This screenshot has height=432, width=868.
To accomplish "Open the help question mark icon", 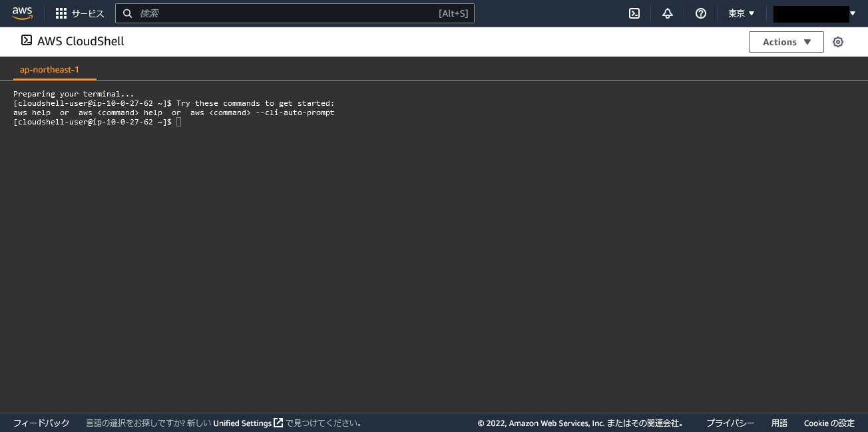I will click(700, 13).
